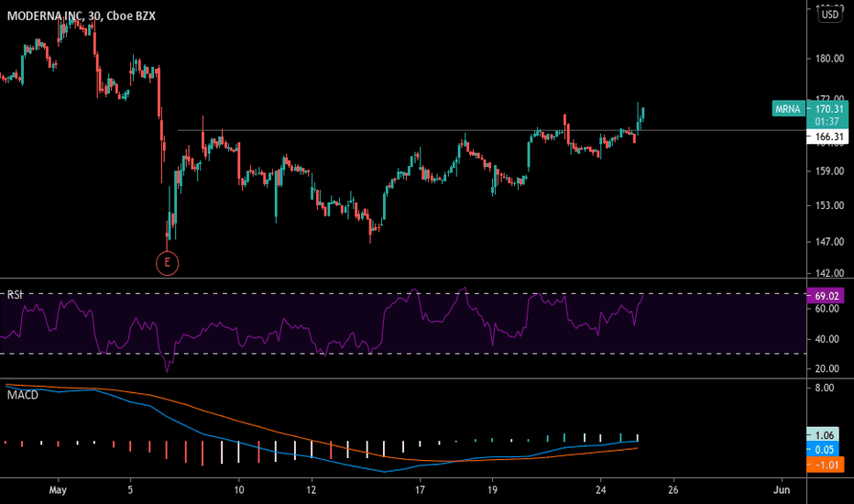Viewport: 854px width, 504px height.
Task: Click the Jun date axis label
Action: [x=782, y=490]
